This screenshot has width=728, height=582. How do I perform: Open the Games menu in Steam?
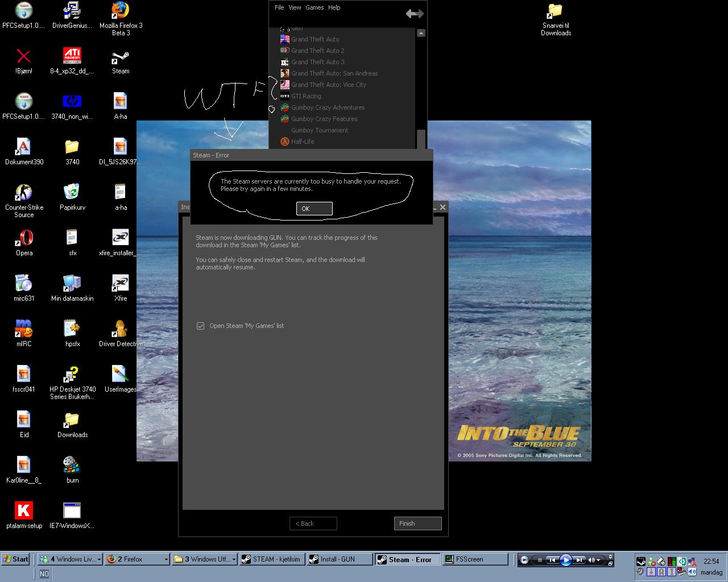point(315,7)
